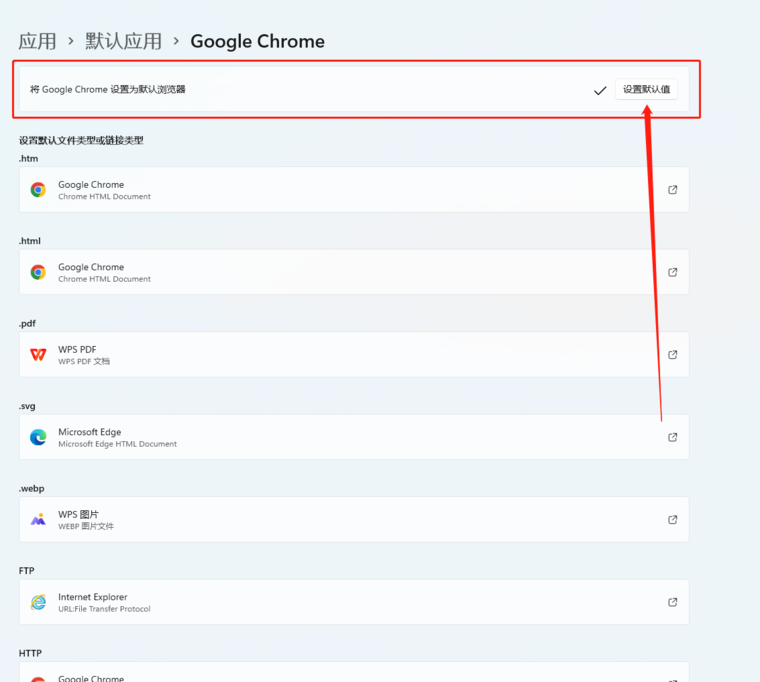Open external link icon for .html row
This screenshot has height=682, width=760.
(x=673, y=272)
